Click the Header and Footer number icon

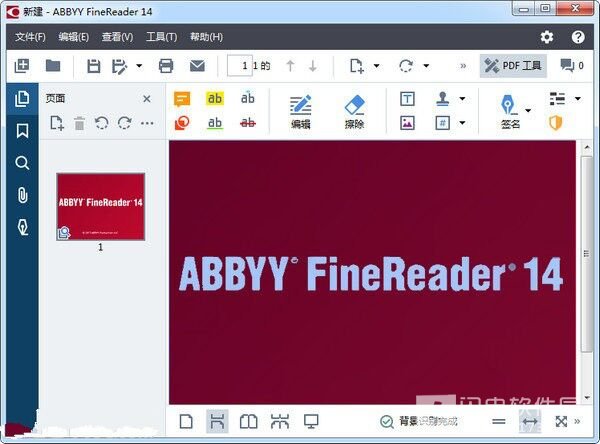pyautogui.click(x=443, y=123)
